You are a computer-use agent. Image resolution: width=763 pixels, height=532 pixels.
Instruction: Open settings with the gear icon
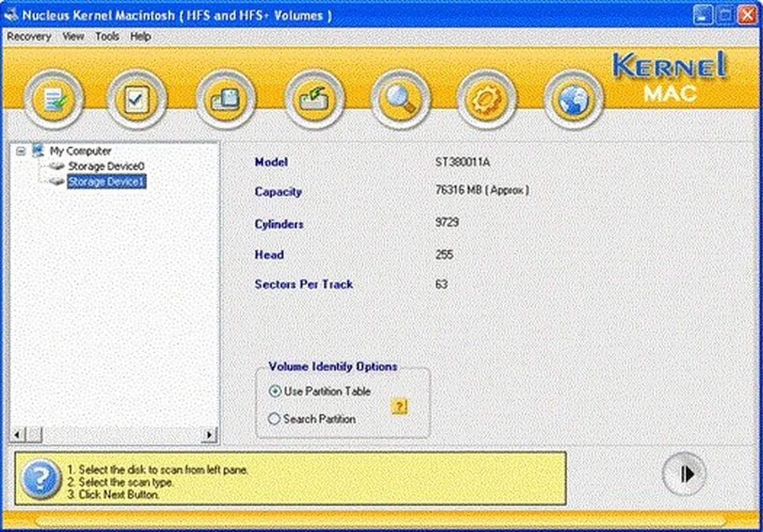pyautogui.click(x=487, y=100)
